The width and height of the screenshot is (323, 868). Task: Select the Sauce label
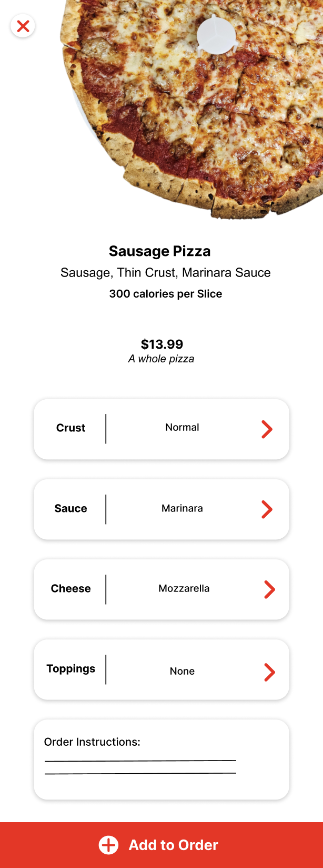pos(70,509)
